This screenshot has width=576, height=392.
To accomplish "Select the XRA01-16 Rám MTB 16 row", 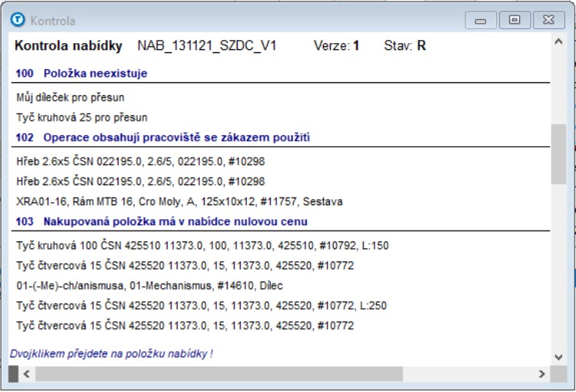I will click(179, 201).
